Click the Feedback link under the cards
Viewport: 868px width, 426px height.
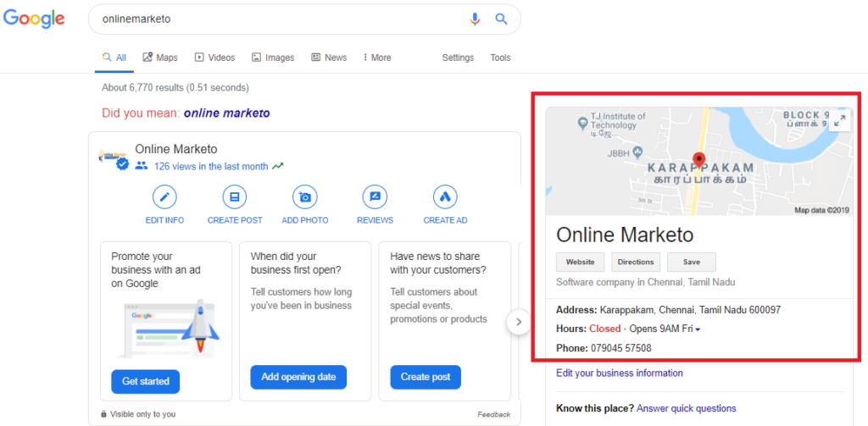494,414
